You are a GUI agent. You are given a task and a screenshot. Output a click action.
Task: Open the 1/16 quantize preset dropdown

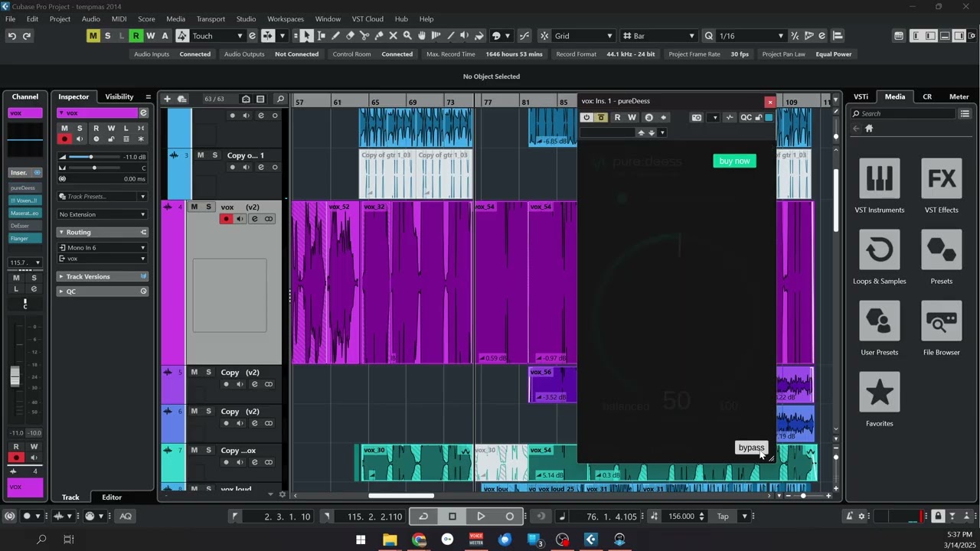tap(750, 36)
